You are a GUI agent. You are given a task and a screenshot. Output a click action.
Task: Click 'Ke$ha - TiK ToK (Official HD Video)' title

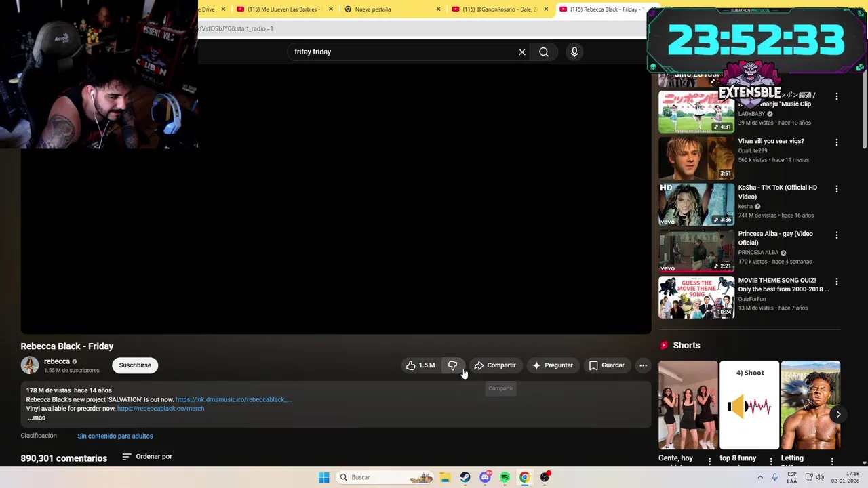pyautogui.click(x=778, y=192)
